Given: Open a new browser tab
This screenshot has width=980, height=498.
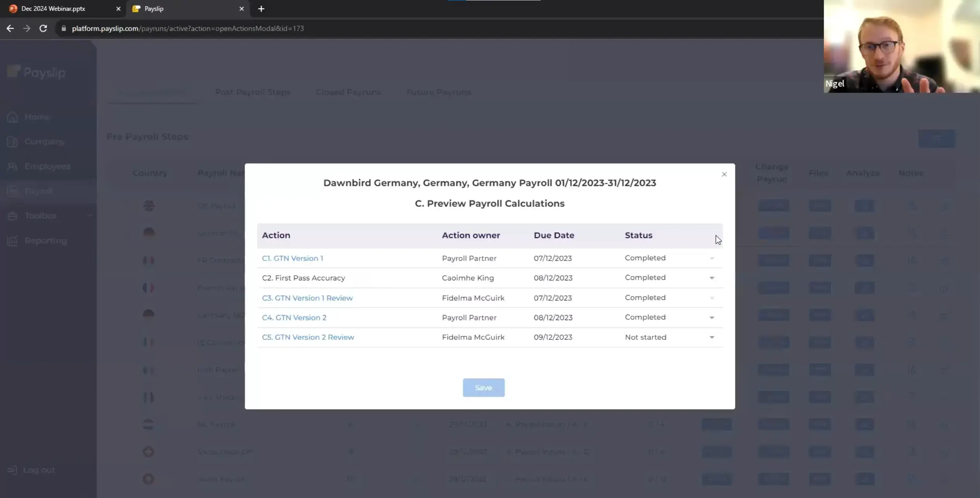Looking at the screenshot, I should (x=261, y=9).
